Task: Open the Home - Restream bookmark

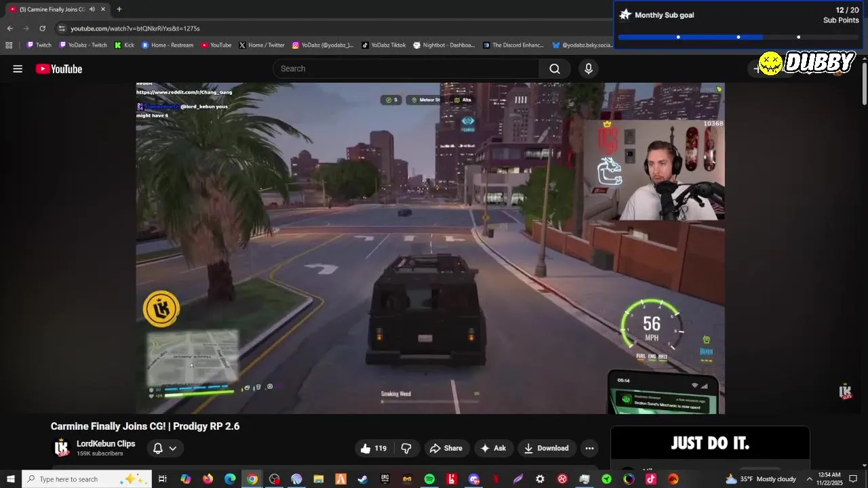Action: pos(167,45)
